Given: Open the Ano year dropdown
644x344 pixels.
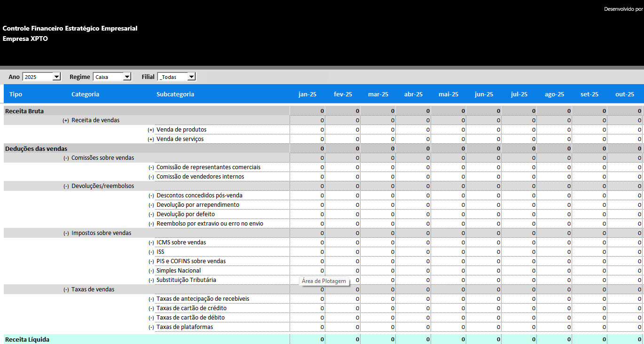Looking at the screenshot, I should (x=56, y=77).
